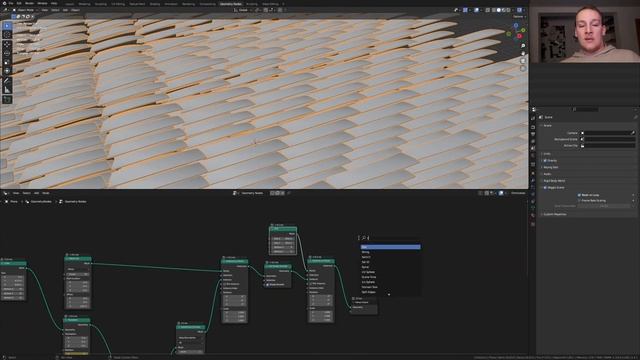Switch to the Shading workspace tab

155,4
